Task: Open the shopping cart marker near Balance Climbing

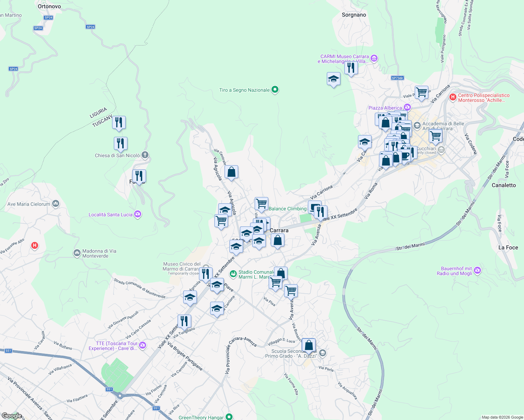Action: (261, 203)
